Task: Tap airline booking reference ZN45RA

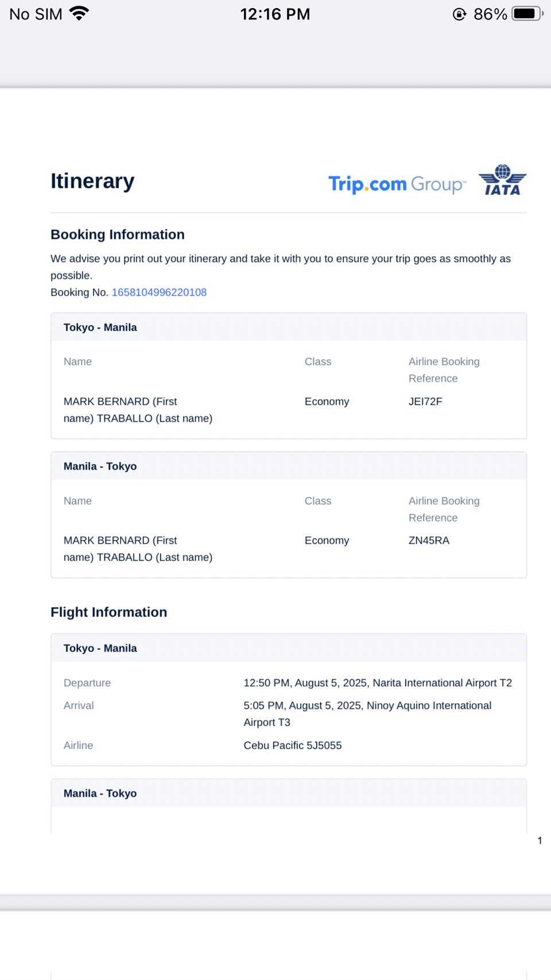Action: tap(429, 541)
